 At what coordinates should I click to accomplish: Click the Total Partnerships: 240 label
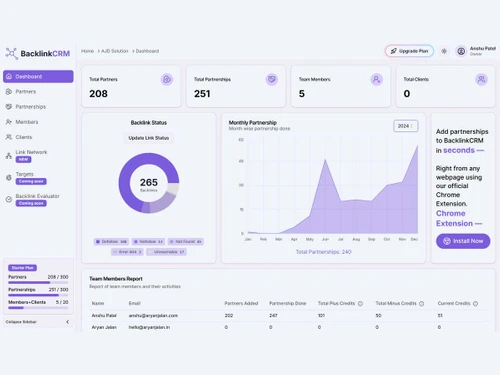point(324,252)
